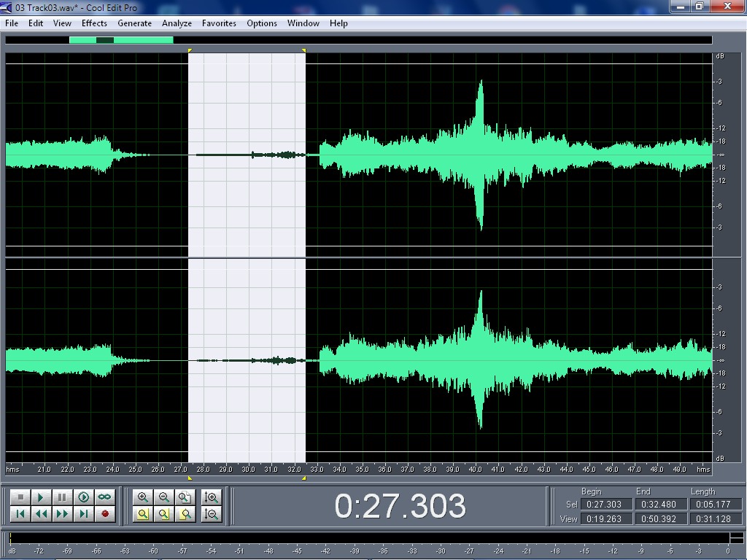Click the level meter bar above the dB scale
The height and width of the screenshot is (560, 747).
[369, 539]
